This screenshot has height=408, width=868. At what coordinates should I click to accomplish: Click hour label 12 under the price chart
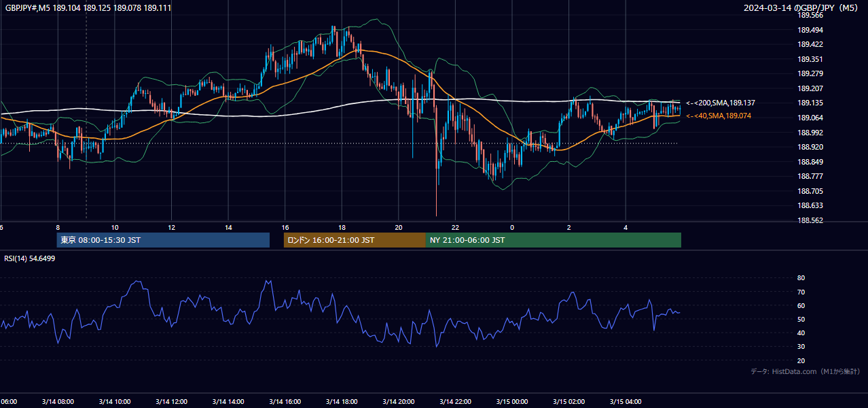(x=172, y=227)
